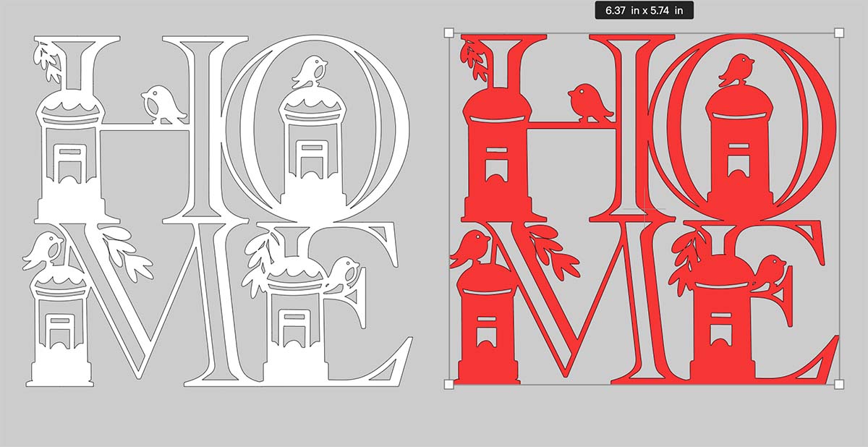Click the top-left selection handle
Image resolution: width=868 pixels, height=447 pixels.
point(448,33)
